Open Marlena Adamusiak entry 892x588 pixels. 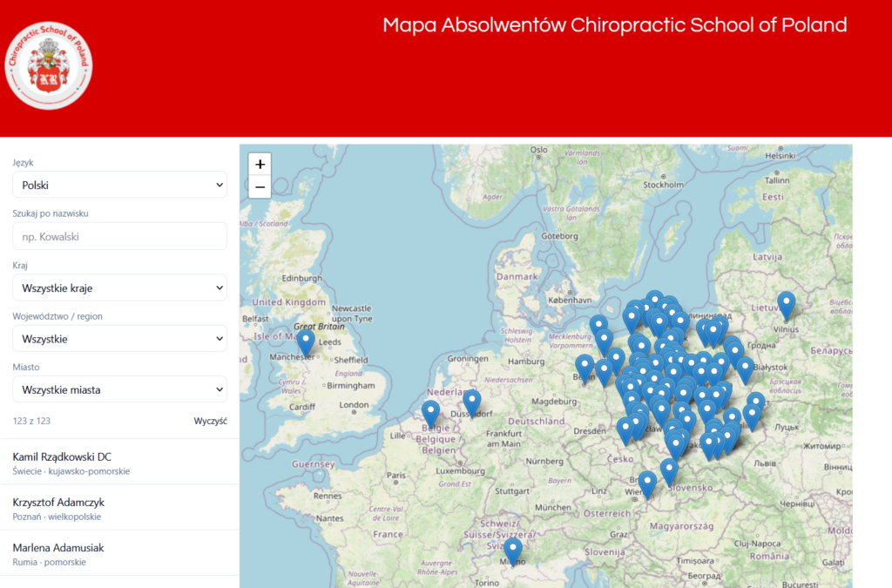[119, 553]
